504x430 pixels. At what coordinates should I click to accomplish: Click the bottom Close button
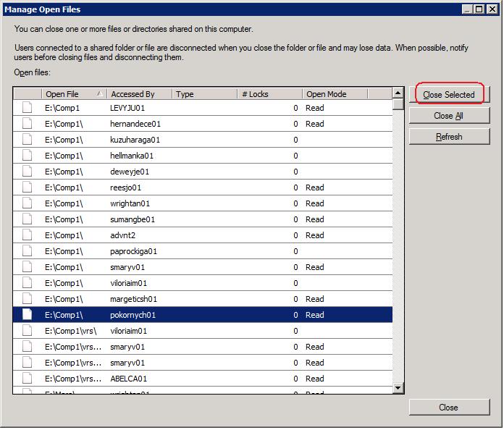coord(448,408)
